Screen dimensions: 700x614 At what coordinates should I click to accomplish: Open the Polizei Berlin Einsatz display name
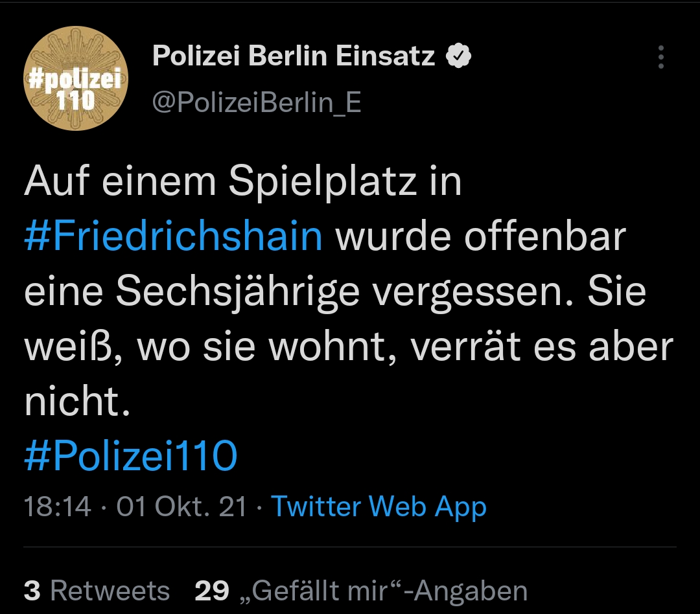294,57
